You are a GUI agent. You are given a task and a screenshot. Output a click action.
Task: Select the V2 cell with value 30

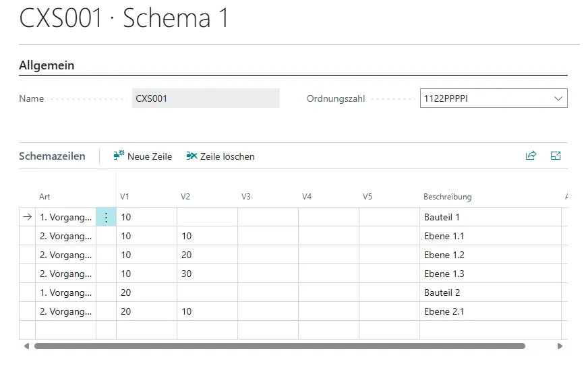206,274
